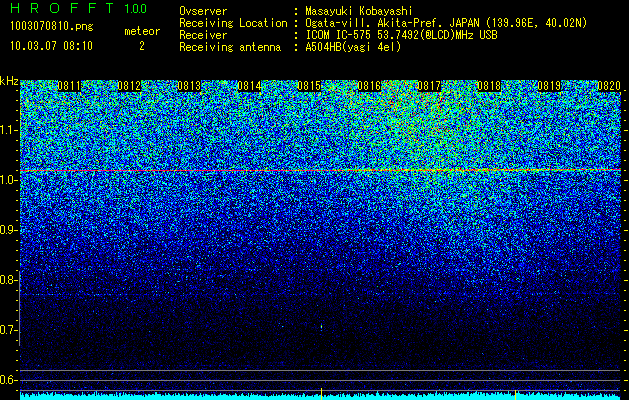
Task: Click the Ogata-vill. Akita-Pref. receiving location text
Action: pyautogui.click(x=446, y=23)
